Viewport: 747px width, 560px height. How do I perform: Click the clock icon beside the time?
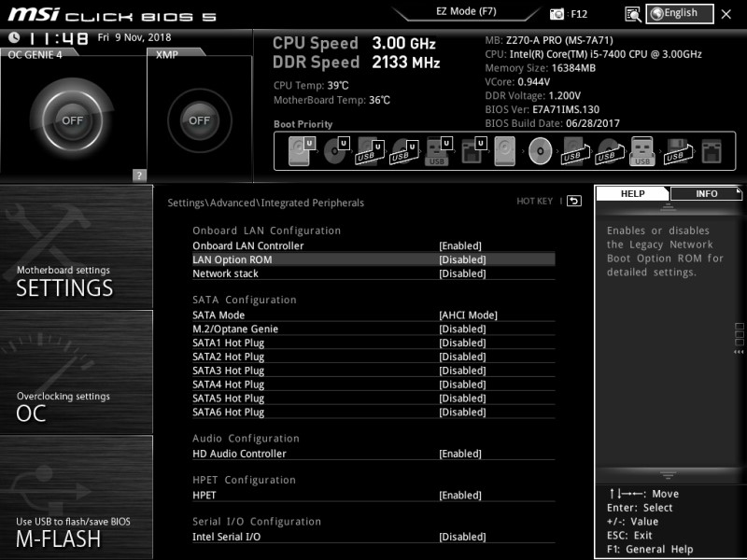coord(14,37)
